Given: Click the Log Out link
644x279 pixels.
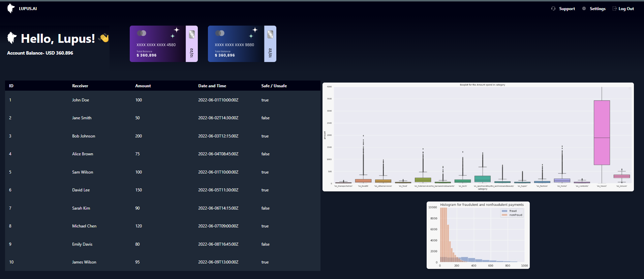Looking at the screenshot, I should coord(626,9).
